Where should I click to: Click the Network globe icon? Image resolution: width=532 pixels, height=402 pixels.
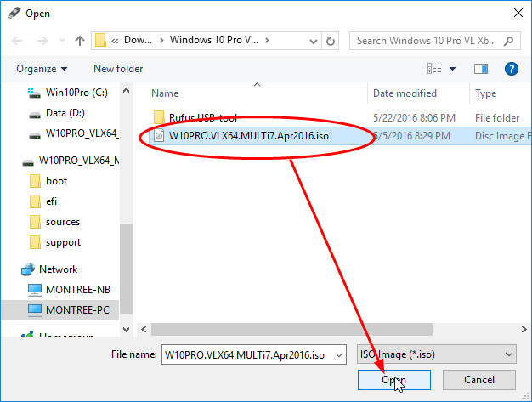[x=28, y=269]
